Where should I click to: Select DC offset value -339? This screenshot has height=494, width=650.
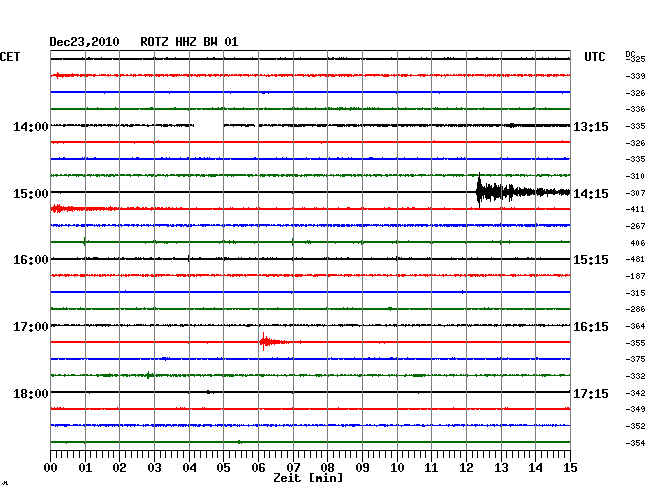click(x=635, y=76)
